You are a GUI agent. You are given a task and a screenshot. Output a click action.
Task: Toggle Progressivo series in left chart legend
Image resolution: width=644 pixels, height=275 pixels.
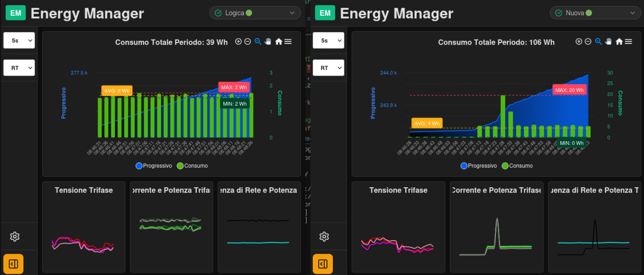tap(154, 166)
